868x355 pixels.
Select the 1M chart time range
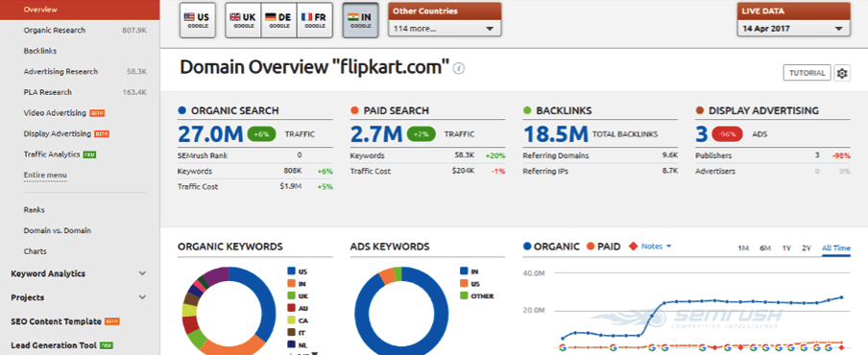(743, 248)
